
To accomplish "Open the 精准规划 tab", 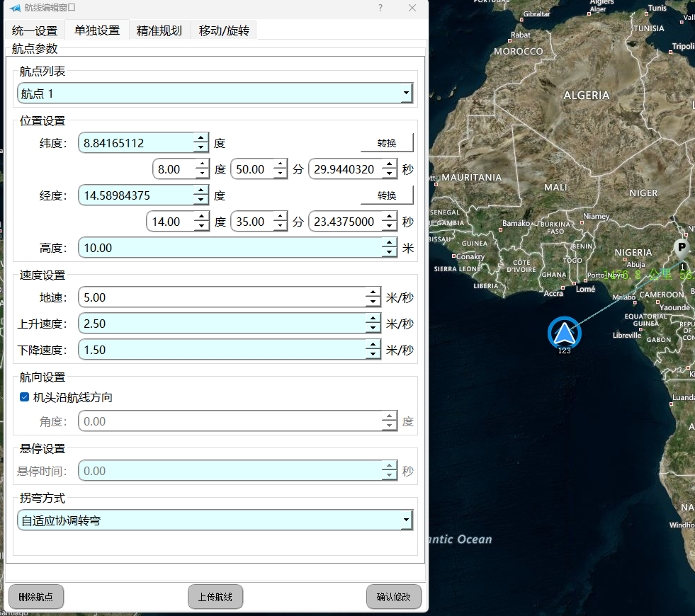I will (x=159, y=30).
